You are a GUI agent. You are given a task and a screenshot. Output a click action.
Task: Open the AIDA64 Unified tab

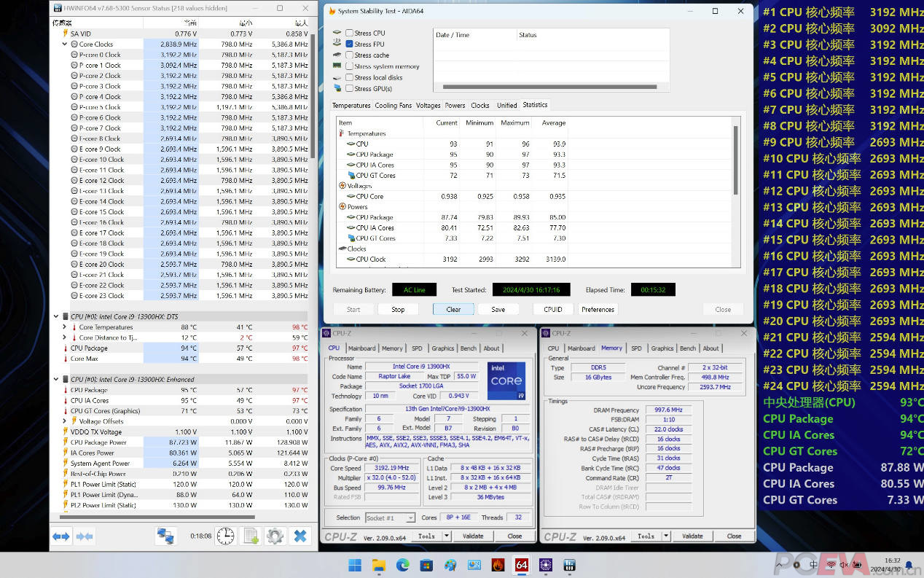(506, 106)
